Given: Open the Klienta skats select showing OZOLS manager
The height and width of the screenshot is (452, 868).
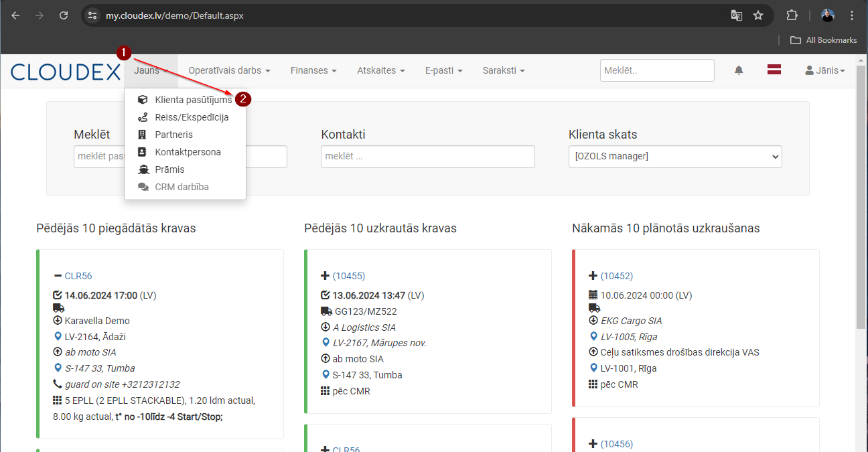Looking at the screenshot, I should point(675,157).
